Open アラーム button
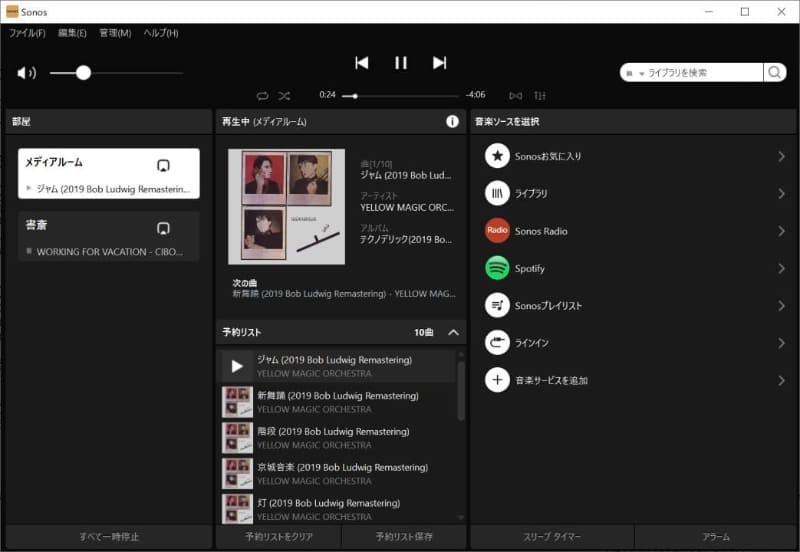This screenshot has width=800, height=552. pyautogui.click(x=716, y=537)
